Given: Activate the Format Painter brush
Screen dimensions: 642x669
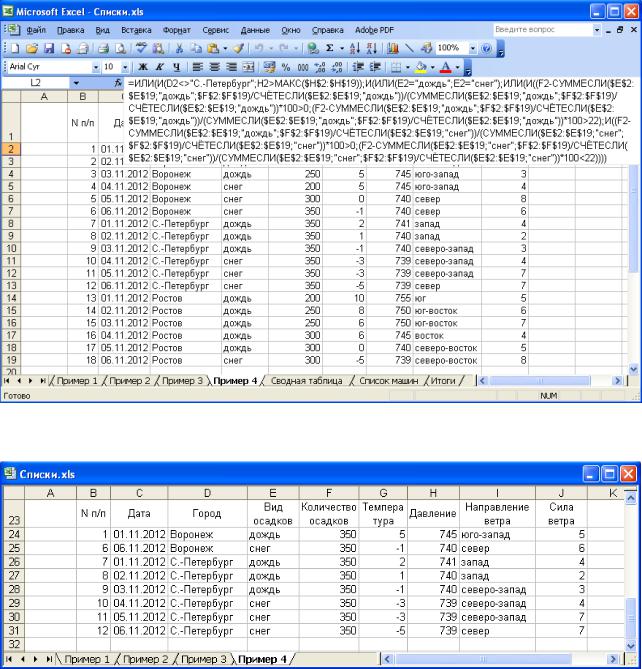Looking at the screenshot, I should (239, 48).
